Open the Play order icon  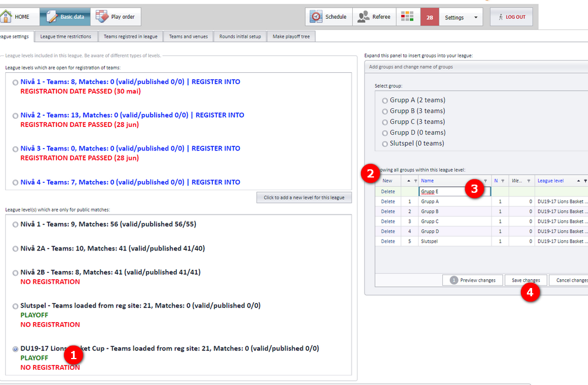coord(102,16)
